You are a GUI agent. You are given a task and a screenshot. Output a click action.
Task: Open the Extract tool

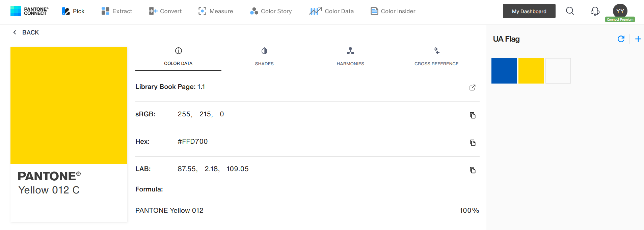pyautogui.click(x=117, y=11)
